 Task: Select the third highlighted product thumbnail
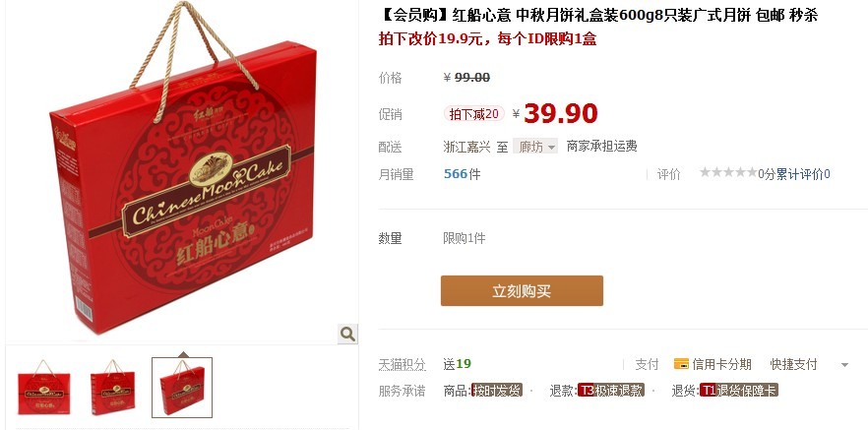pyautogui.click(x=182, y=388)
